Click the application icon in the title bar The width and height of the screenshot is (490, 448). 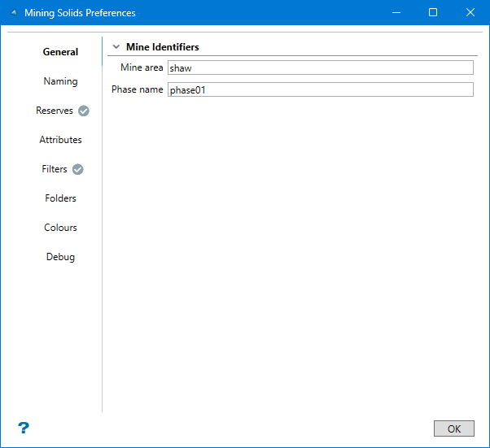click(x=13, y=13)
